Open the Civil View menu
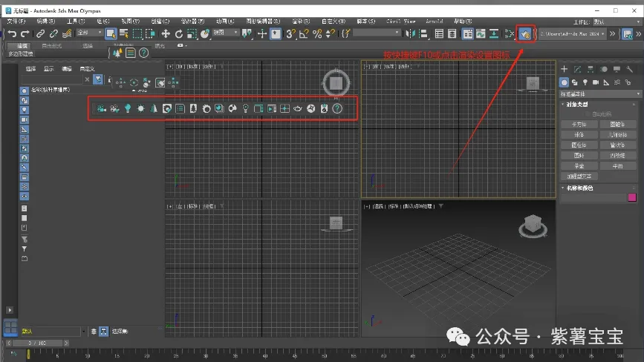 pos(403,22)
